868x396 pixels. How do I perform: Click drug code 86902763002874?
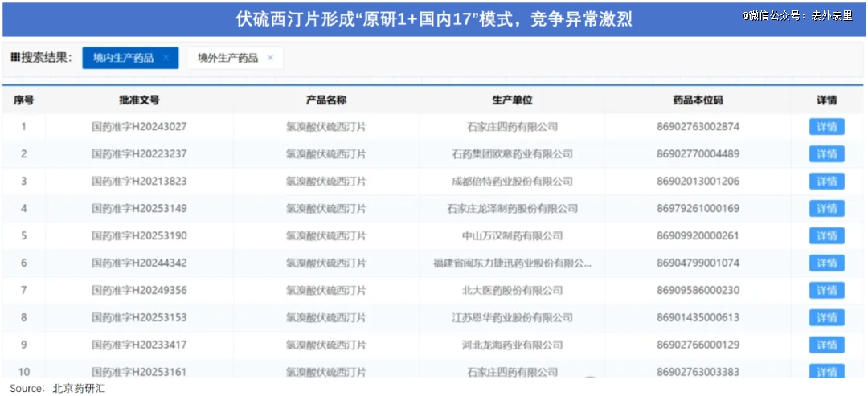point(698,127)
